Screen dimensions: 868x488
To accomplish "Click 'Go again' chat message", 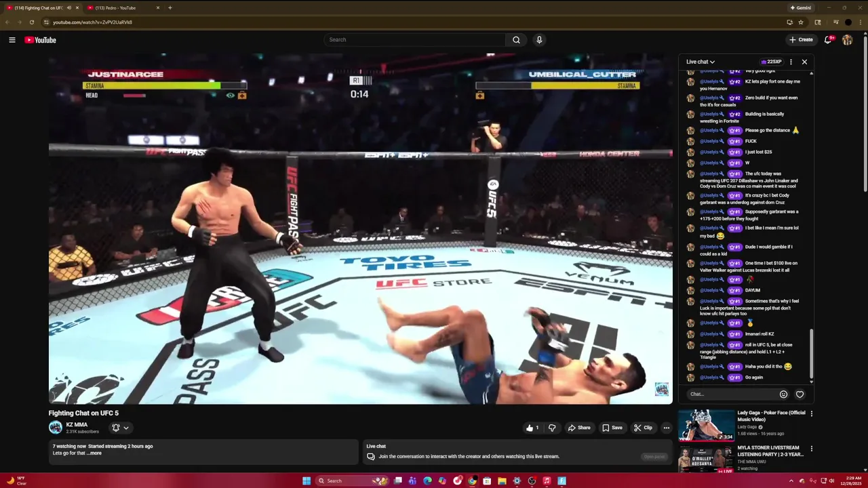I will pyautogui.click(x=754, y=377).
